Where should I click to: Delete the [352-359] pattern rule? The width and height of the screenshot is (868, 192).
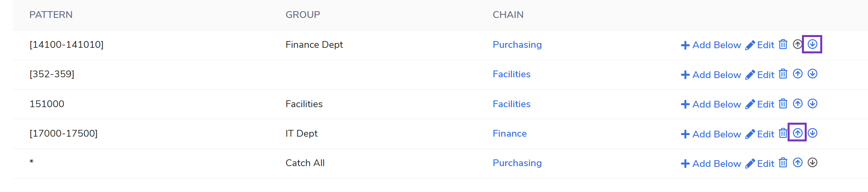[x=783, y=74]
